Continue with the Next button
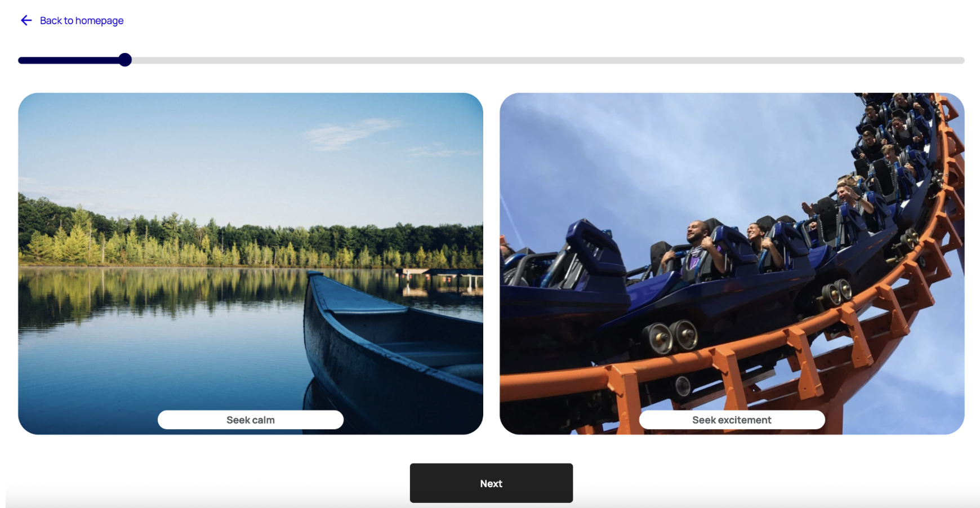This screenshot has height=508, width=980. [x=491, y=483]
